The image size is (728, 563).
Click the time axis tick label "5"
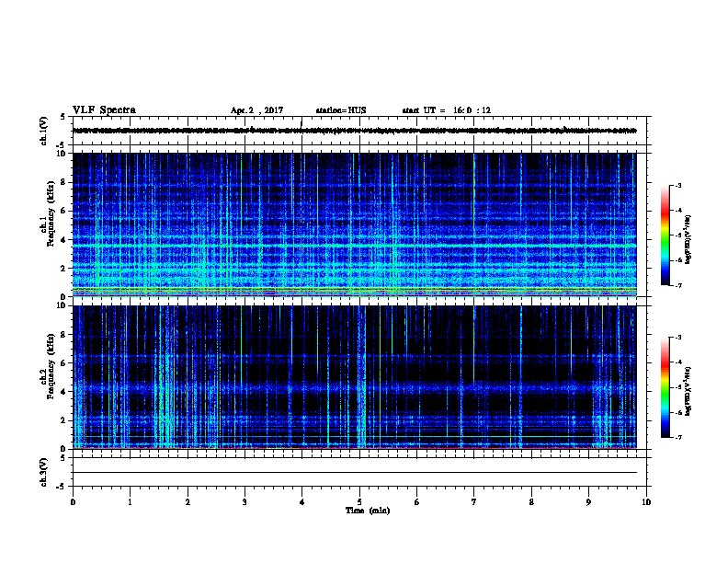click(359, 501)
